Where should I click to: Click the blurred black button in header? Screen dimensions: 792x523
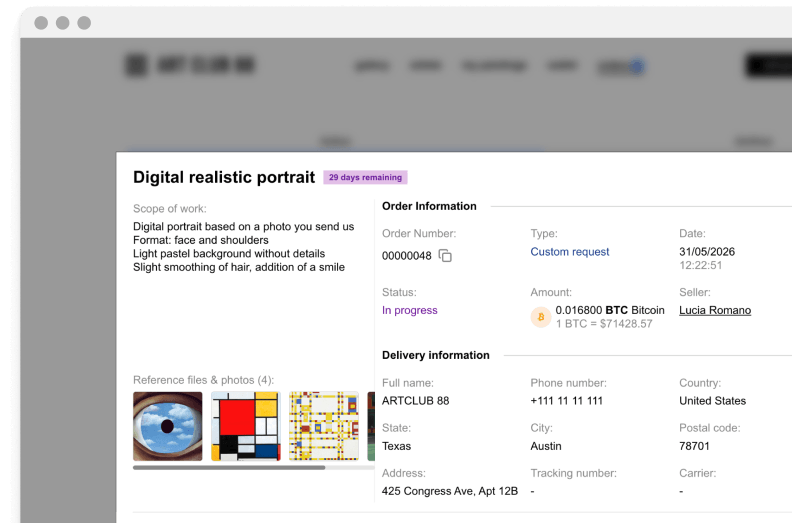769,66
